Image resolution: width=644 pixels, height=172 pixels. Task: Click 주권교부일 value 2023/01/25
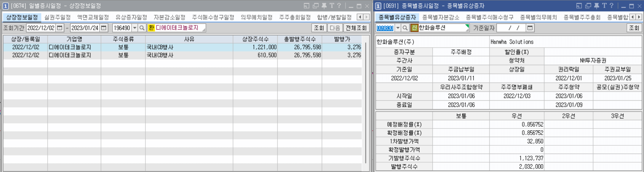(618, 78)
